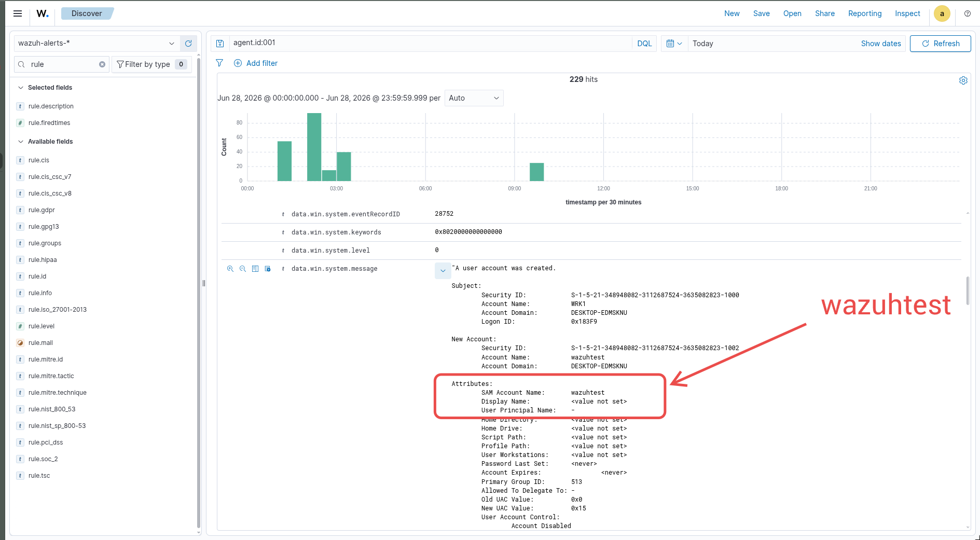Clear the field search text

pos(102,64)
